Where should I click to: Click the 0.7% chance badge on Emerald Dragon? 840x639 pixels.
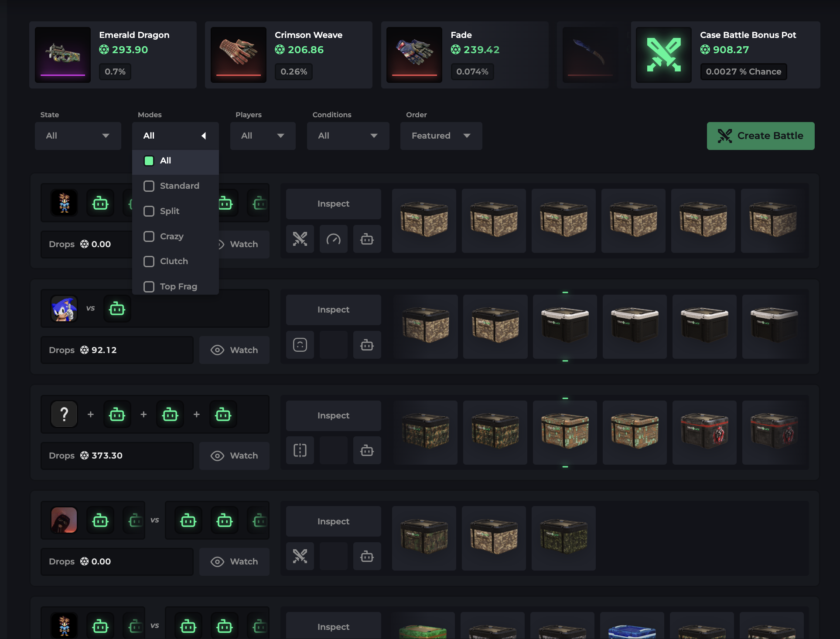tap(115, 72)
